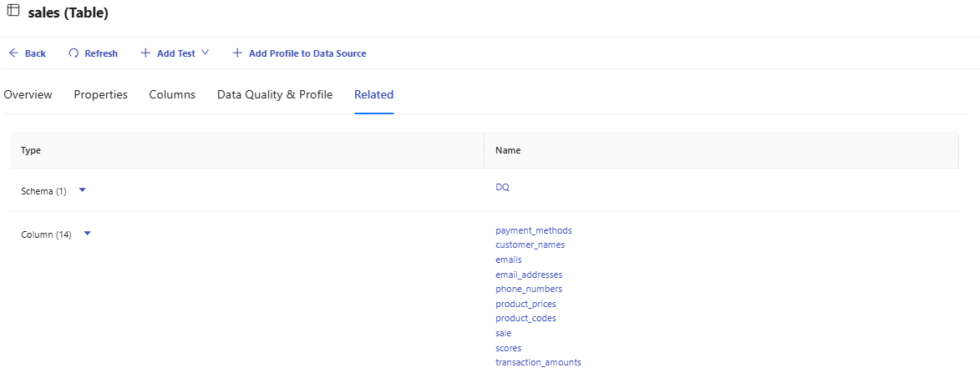Click the Refresh circular arrow icon
Screen dimensions: 980x378
point(74,53)
